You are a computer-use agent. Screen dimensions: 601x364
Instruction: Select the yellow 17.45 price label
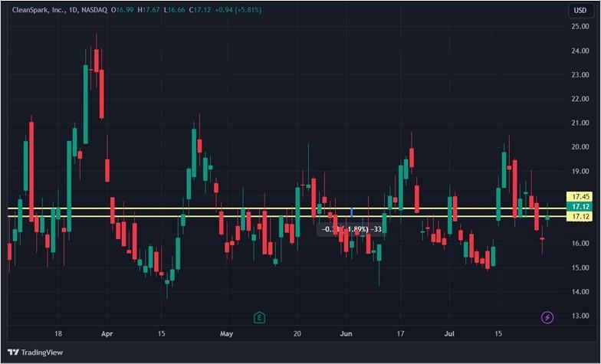[580, 196]
